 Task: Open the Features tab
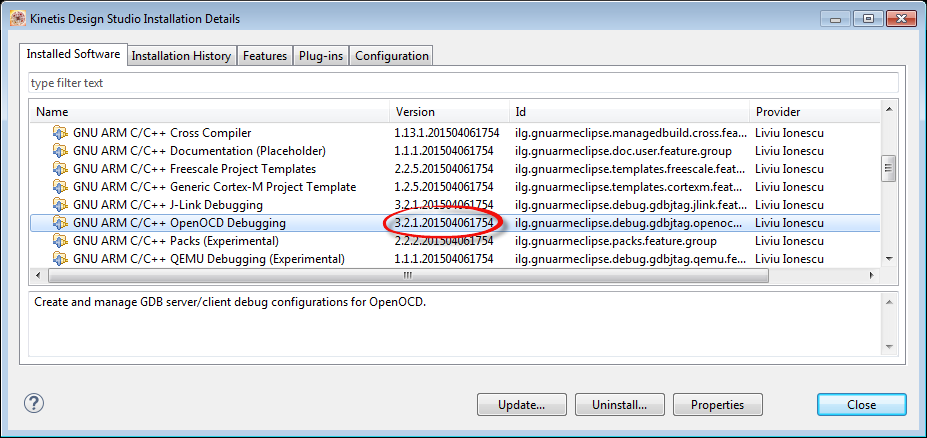coord(265,56)
